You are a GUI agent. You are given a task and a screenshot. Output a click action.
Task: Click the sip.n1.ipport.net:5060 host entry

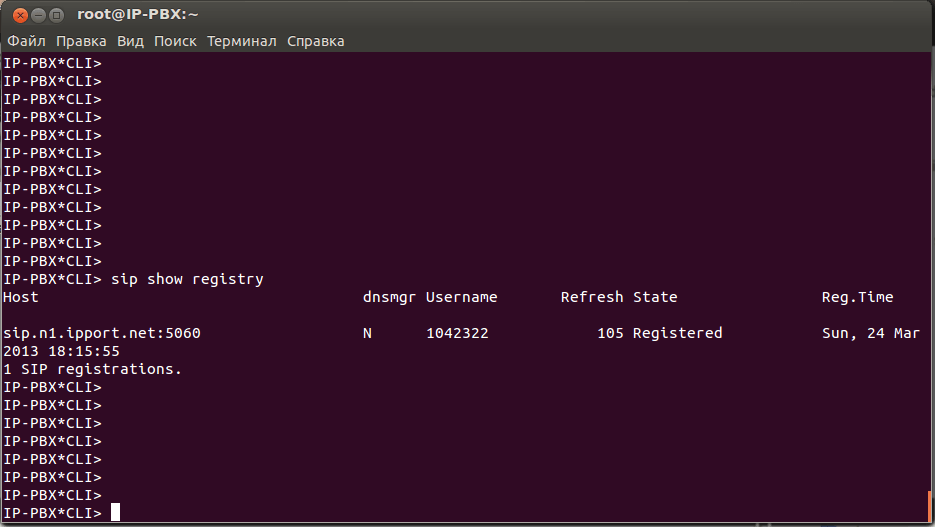pos(102,333)
